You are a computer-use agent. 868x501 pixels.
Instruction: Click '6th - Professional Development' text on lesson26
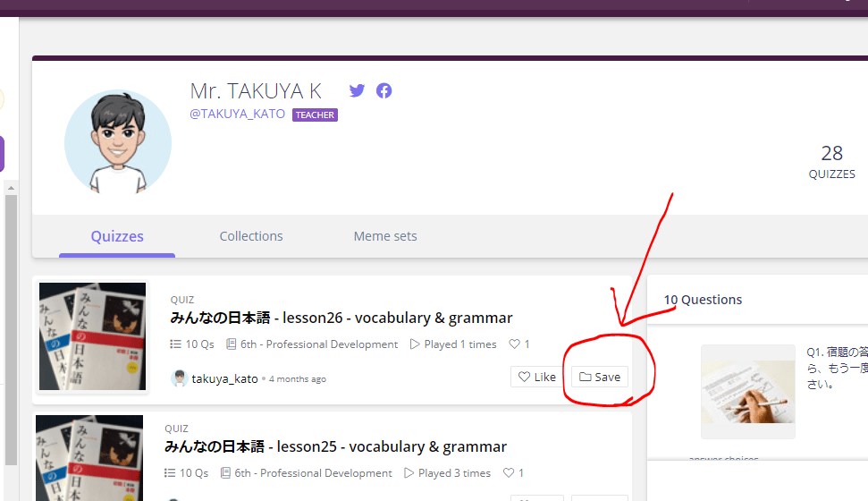pyautogui.click(x=319, y=344)
